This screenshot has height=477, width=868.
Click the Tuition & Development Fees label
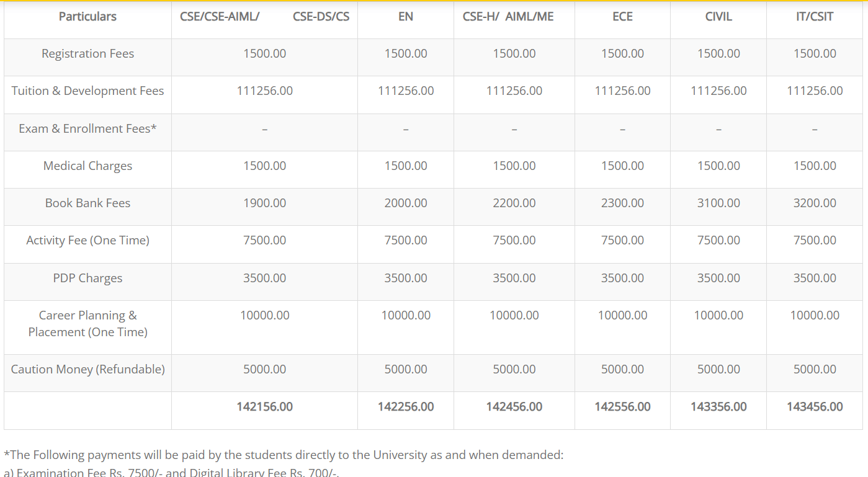(87, 91)
